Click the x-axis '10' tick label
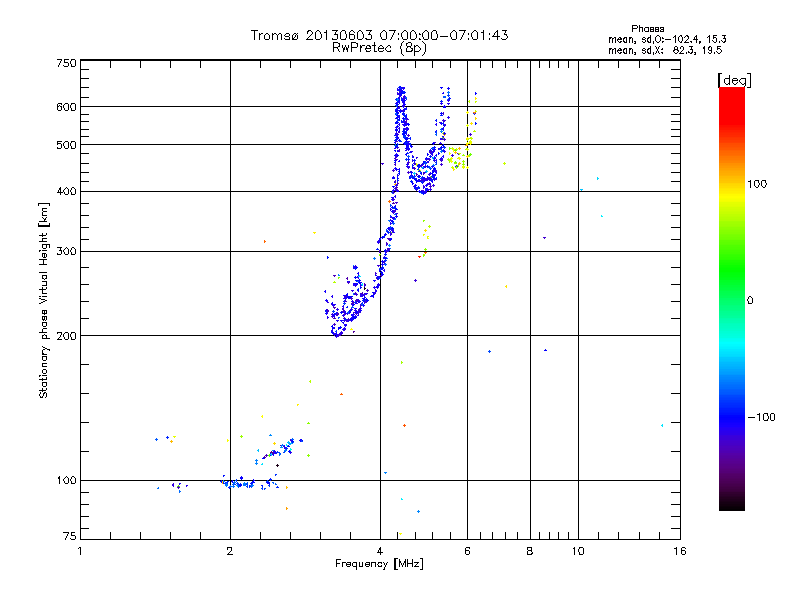This screenshot has width=800, height=600. 578,551
